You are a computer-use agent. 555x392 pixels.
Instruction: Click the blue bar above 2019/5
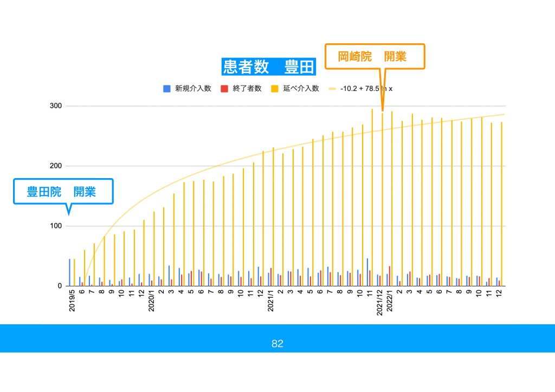(69, 272)
